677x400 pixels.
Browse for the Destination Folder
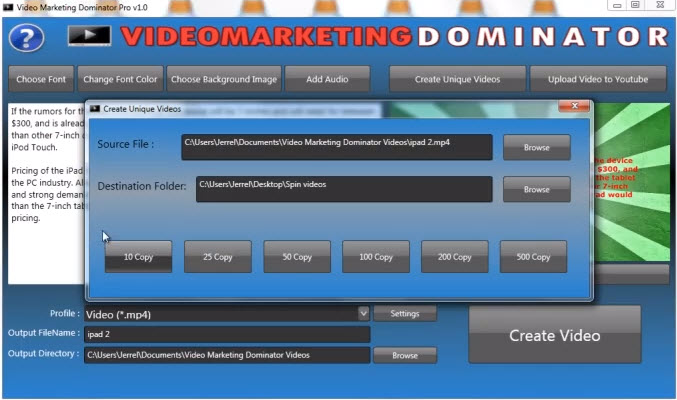click(537, 189)
